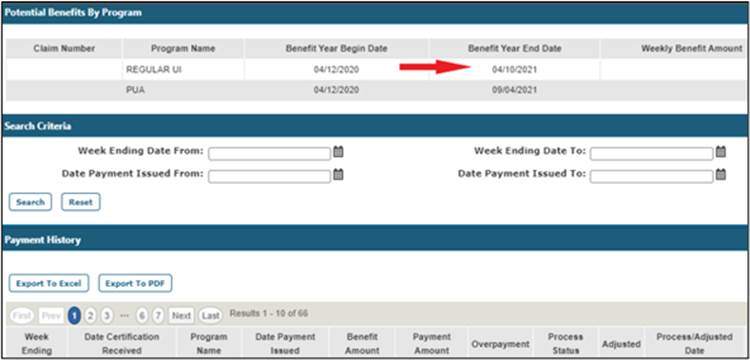
Task: Click the Benefit Year Begin Date header
Action: (336, 49)
